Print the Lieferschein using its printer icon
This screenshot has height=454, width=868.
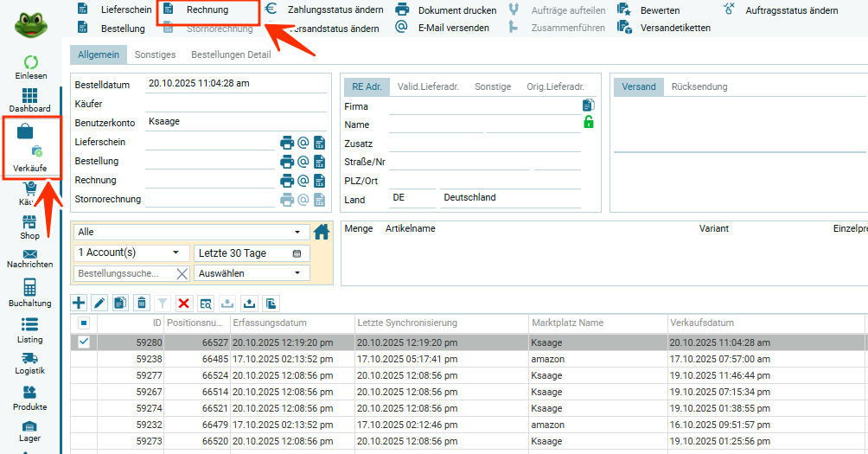pyautogui.click(x=287, y=143)
